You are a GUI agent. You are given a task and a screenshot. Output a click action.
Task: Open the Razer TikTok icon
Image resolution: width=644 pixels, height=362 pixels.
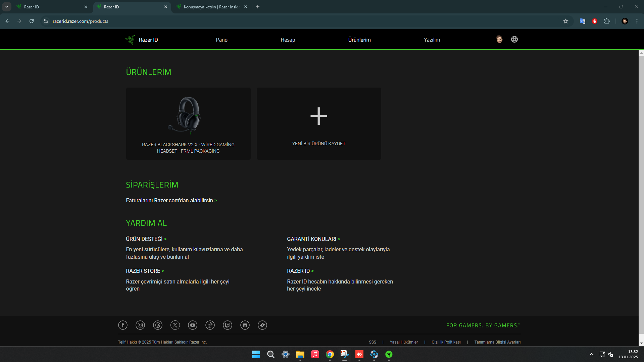click(210, 325)
